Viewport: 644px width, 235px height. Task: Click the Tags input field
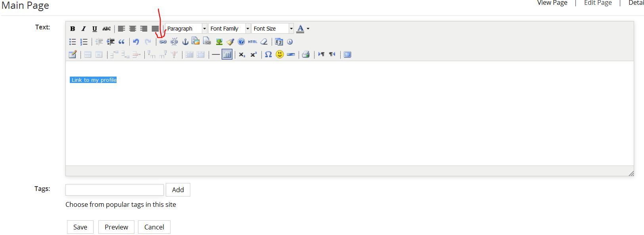coord(115,190)
